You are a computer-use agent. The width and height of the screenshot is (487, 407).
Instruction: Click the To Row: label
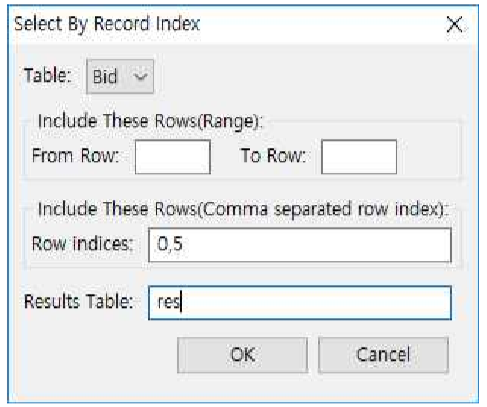coord(273,156)
